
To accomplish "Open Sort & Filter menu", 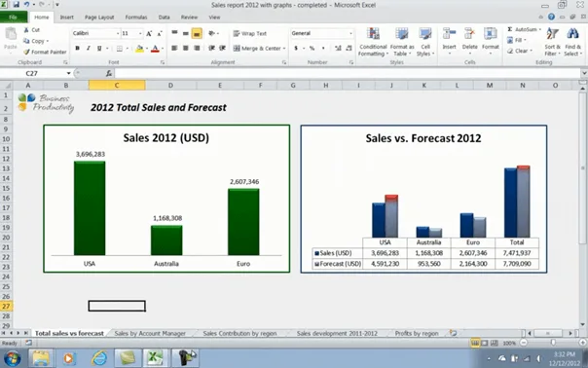I will pos(552,42).
